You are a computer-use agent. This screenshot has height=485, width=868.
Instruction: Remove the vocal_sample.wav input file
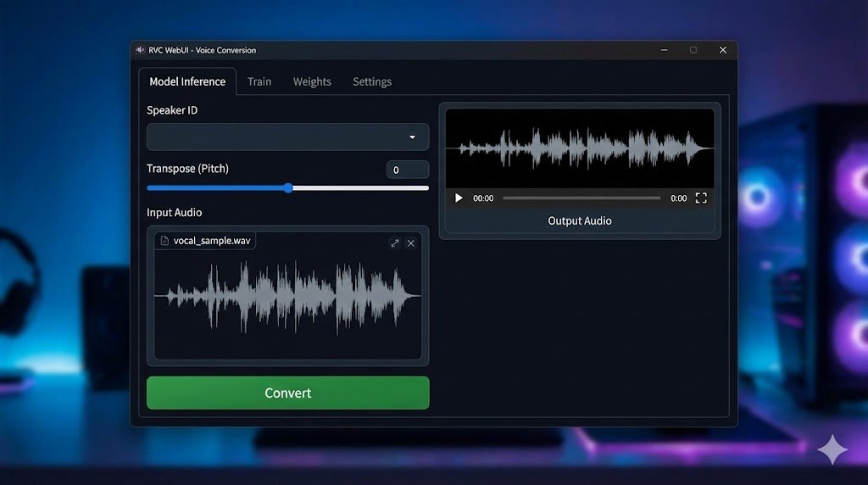point(411,243)
